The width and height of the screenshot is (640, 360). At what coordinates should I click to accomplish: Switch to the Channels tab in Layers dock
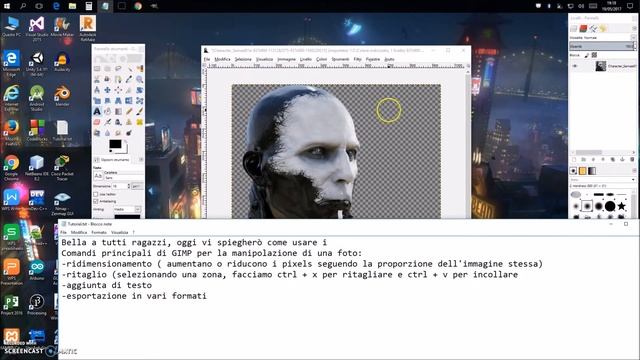pyautogui.click(x=583, y=28)
